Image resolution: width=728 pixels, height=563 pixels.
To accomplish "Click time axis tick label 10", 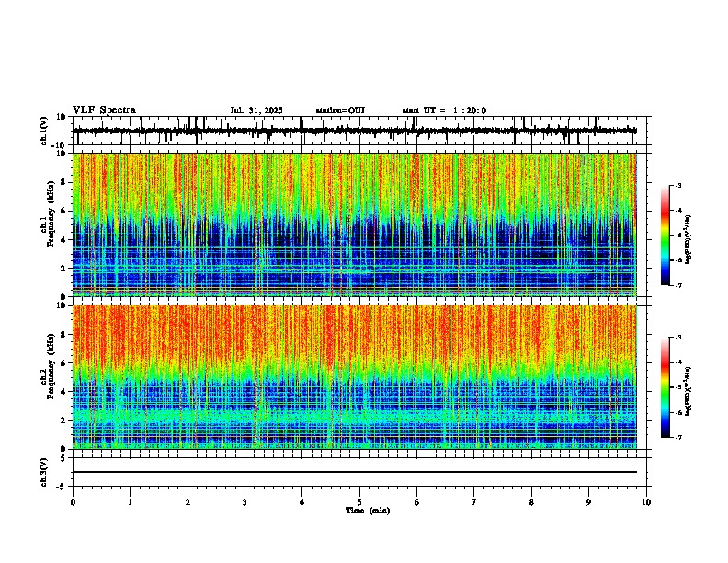I will click(x=646, y=502).
